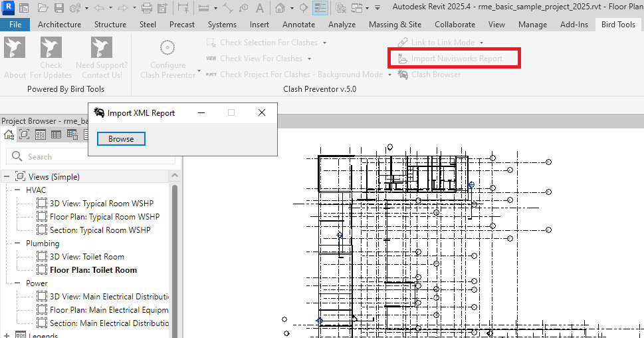The height and width of the screenshot is (338, 644).
Task: Open the Switch Windows dropdown arrow
Action: pyautogui.click(x=367, y=8)
